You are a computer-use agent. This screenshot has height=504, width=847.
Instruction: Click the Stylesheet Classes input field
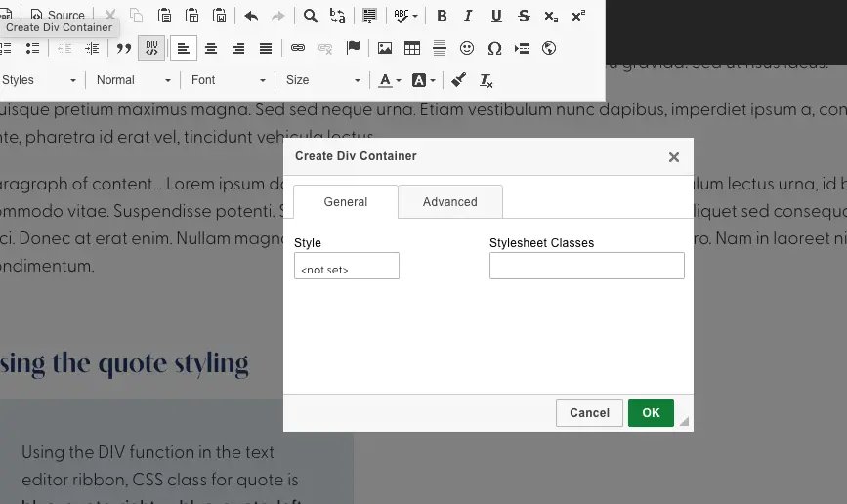[x=586, y=267]
